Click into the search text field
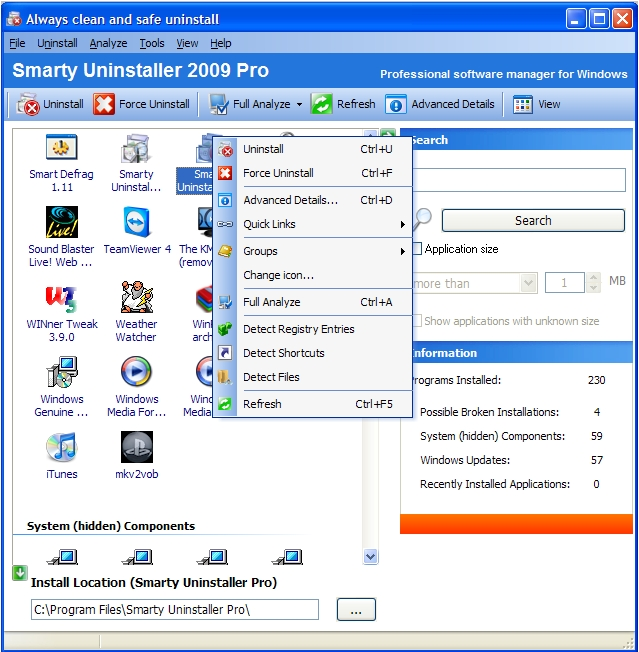Screen dimensions: 639x652 click(x=519, y=180)
